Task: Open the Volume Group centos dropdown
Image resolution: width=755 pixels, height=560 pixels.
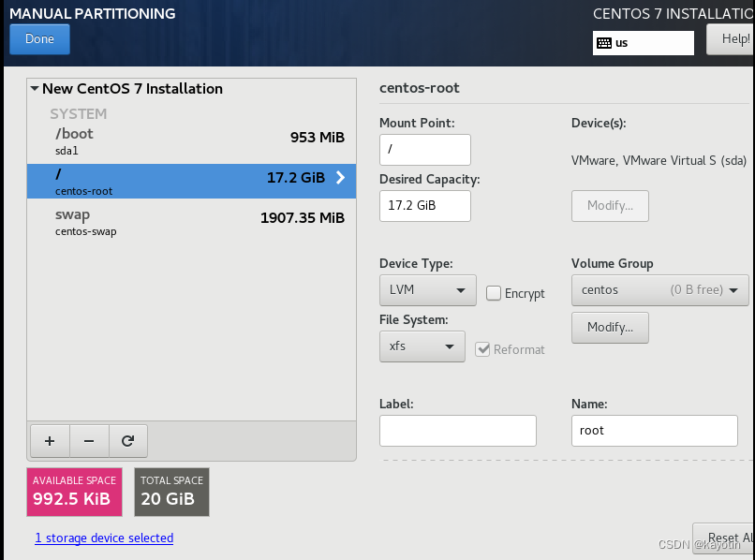Action: 659,290
